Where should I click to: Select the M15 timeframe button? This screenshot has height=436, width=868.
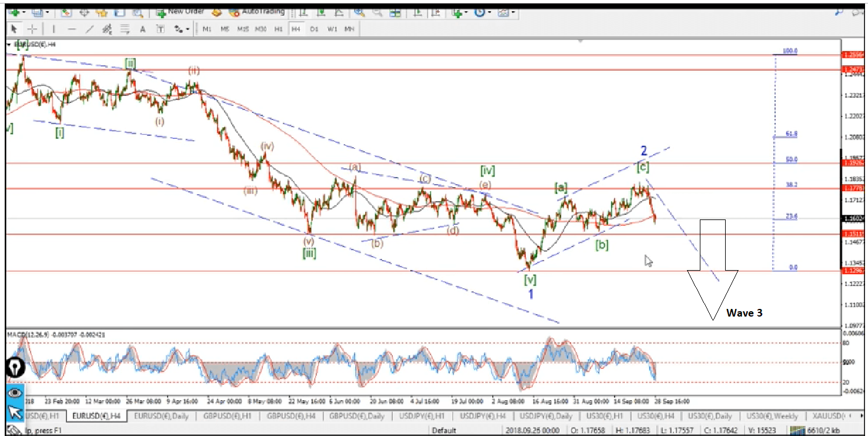[243, 29]
